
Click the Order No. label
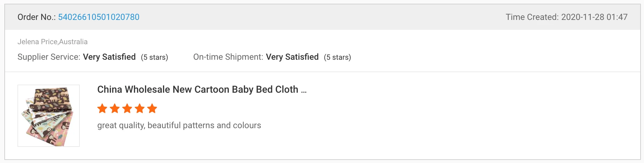(x=36, y=17)
